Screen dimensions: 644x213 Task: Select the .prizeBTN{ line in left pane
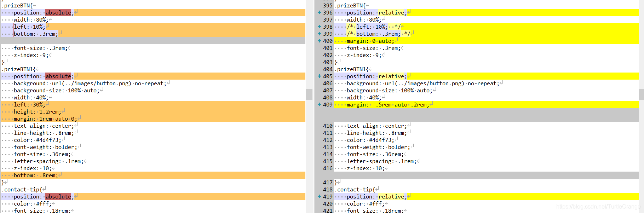pyautogui.click(x=17, y=5)
